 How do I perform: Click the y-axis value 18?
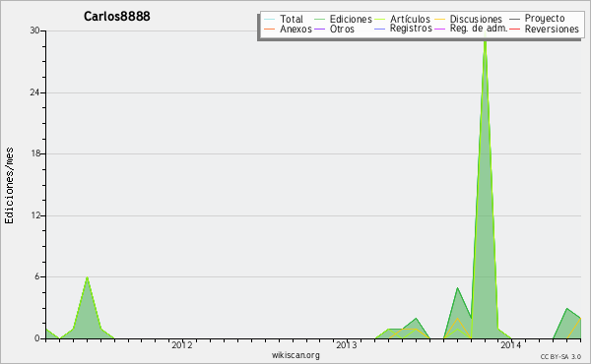(x=35, y=153)
